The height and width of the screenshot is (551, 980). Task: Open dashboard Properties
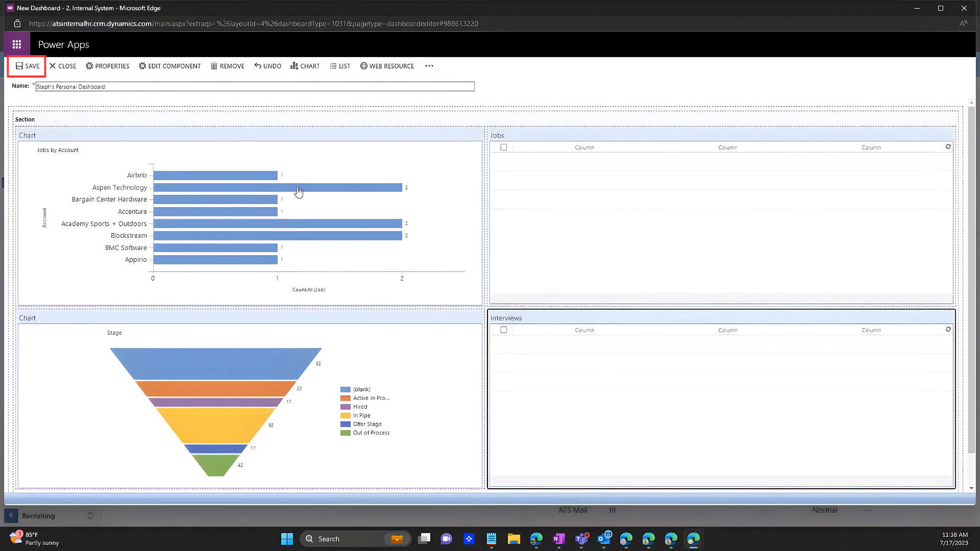(107, 66)
